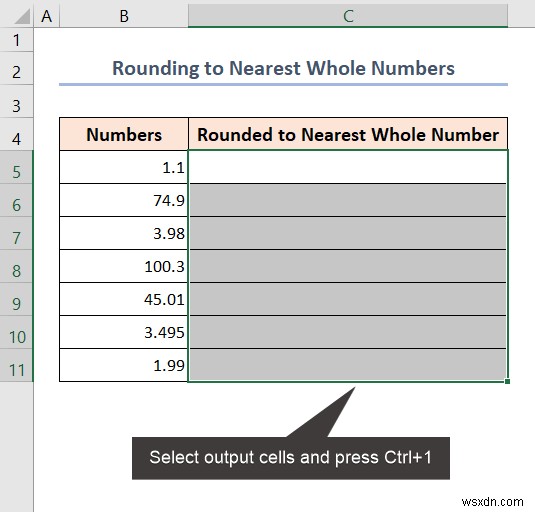The image size is (535, 512).
Task: Select column C header
Action: (348, 16)
